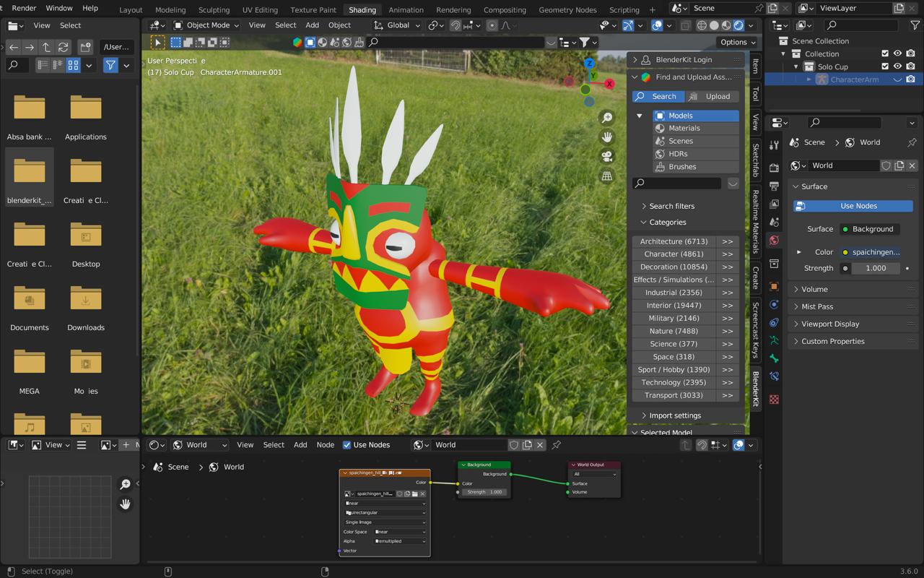Viewport: 924px width, 578px height.
Task: Click the Upload button in BlenderKit
Action: pyautogui.click(x=711, y=96)
